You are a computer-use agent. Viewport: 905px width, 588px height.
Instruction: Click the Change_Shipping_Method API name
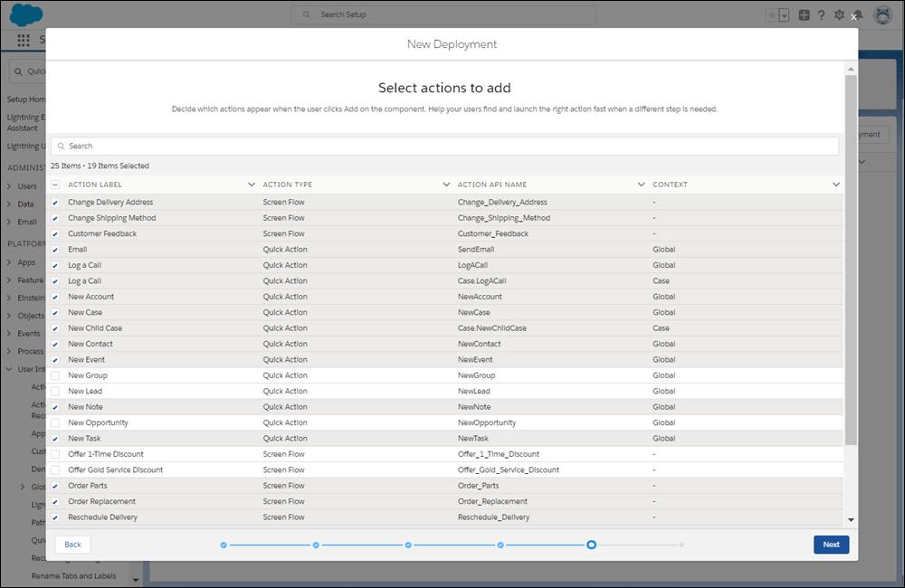(x=504, y=218)
